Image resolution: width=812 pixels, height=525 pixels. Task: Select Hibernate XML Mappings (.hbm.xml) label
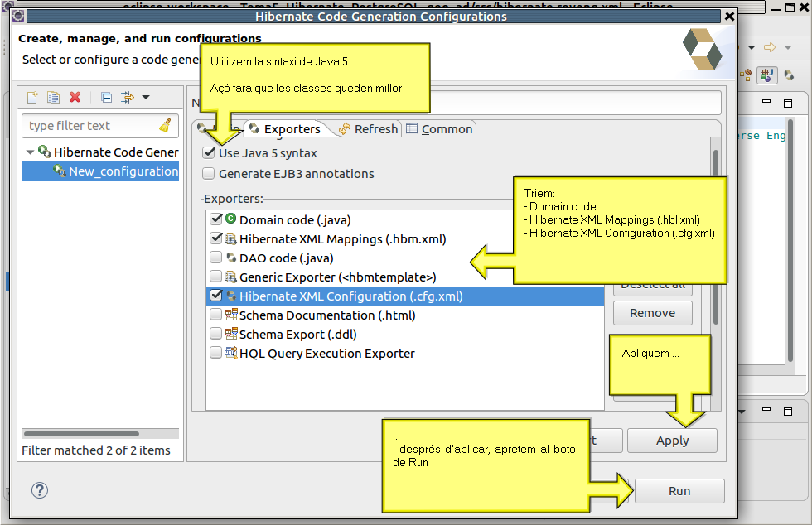point(342,239)
